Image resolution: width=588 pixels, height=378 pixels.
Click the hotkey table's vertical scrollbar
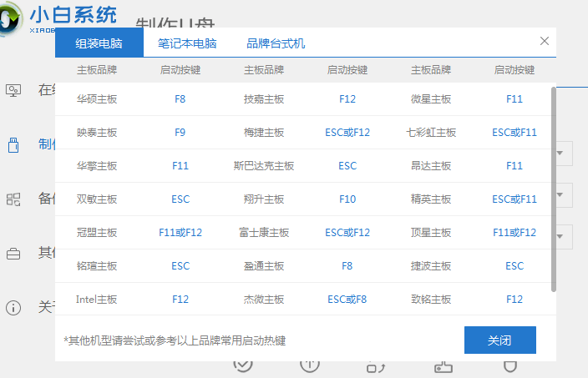point(554,189)
